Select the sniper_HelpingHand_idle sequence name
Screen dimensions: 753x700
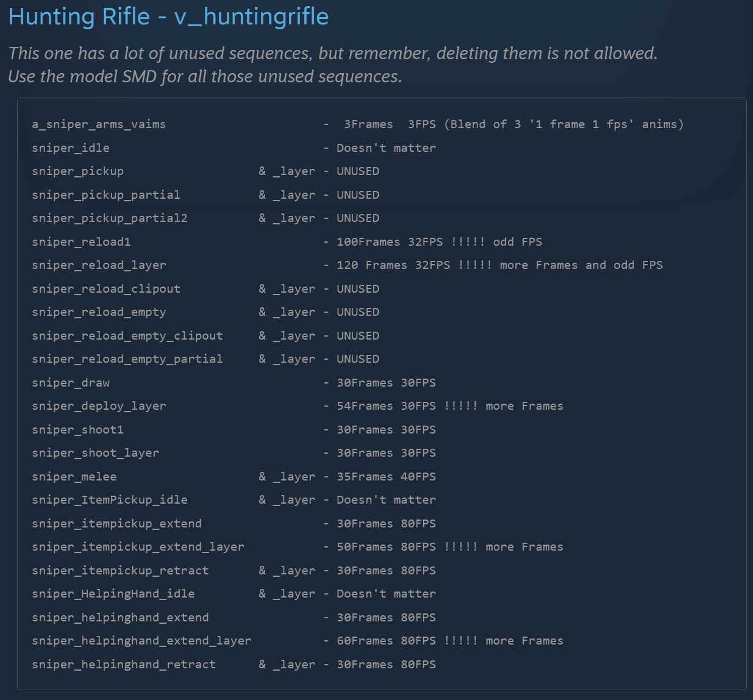tap(113, 594)
